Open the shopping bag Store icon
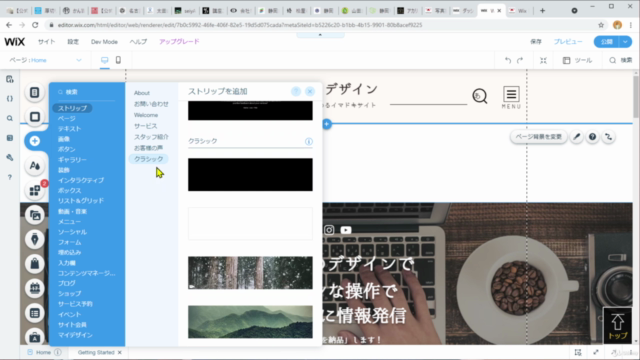Screen dimensions: 640x360 click(35, 264)
